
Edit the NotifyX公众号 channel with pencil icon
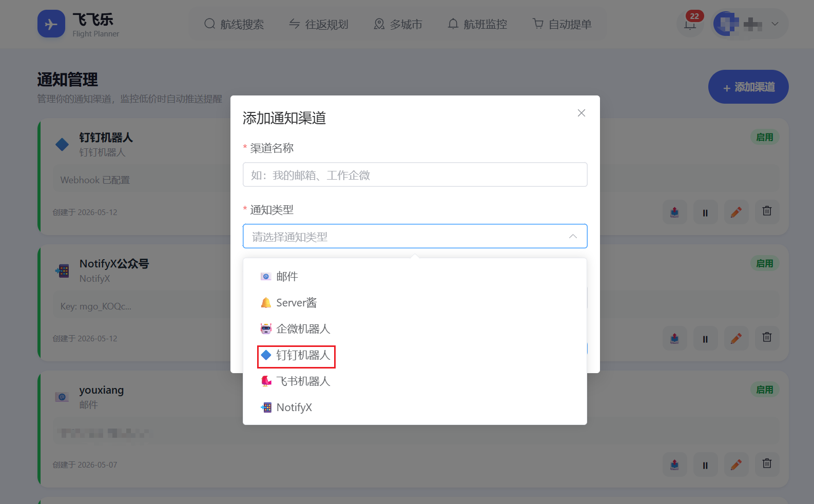pos(736,338)
